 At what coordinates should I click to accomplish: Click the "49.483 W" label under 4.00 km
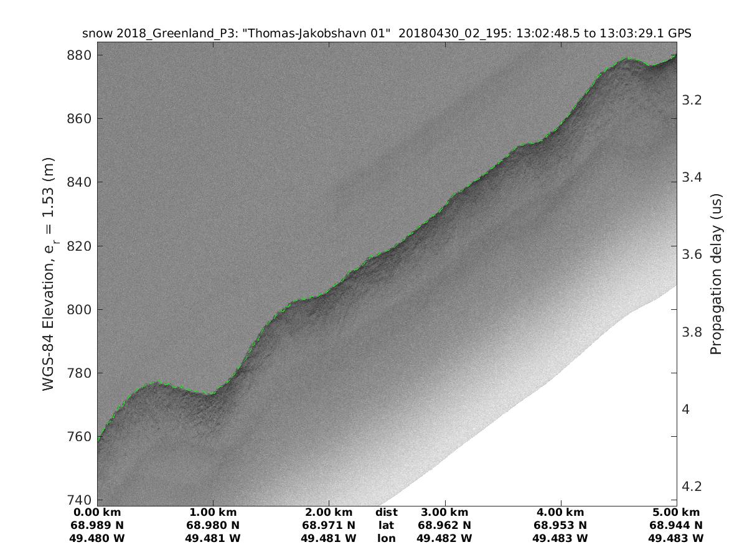pos(560,538)
